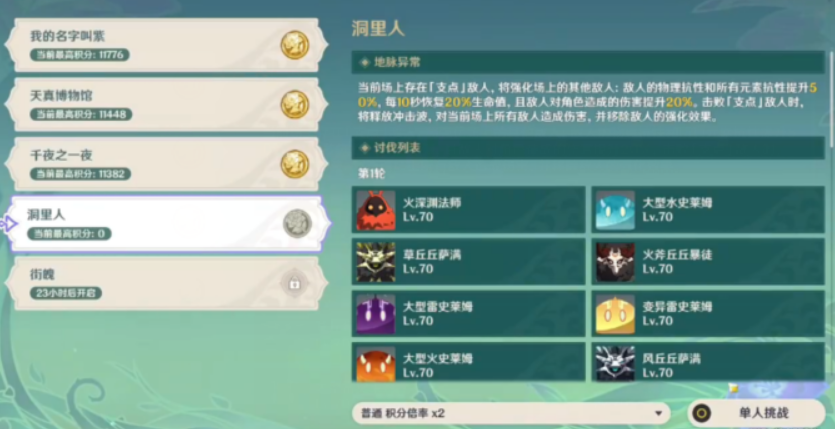Select the 火斧丘丘暴徒 enemy icon
Screen dimensions: 835x429
click(x=615, y=262)
